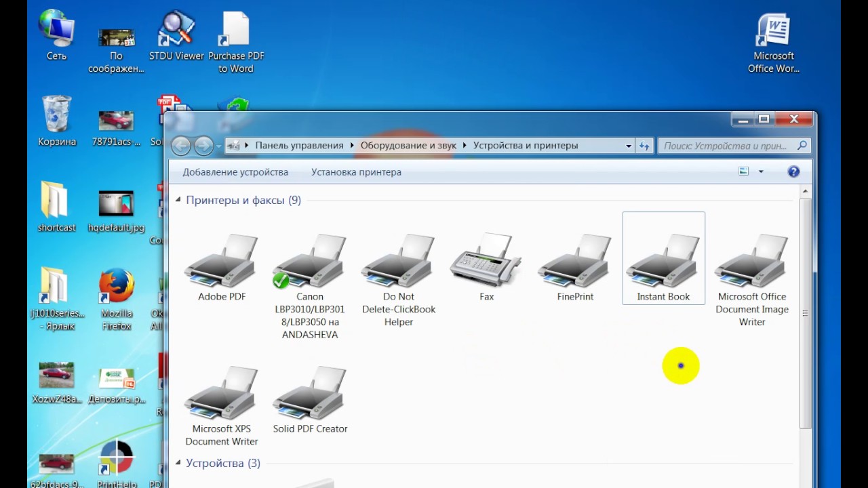The width and height of the screenshot is (868, 488).
Task: Select the lj1010series shortcut folder
Action: pyautogui.click(x=56, y=300)
